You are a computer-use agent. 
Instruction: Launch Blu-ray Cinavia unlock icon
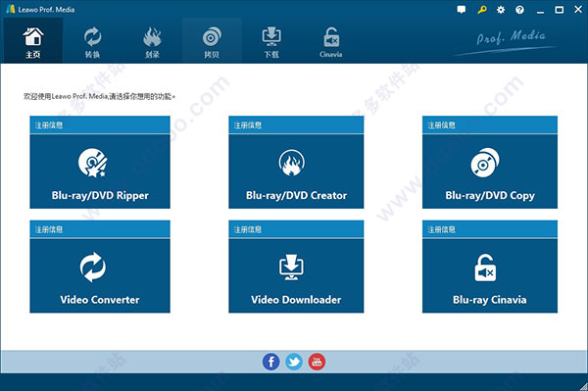pos(485,268)
